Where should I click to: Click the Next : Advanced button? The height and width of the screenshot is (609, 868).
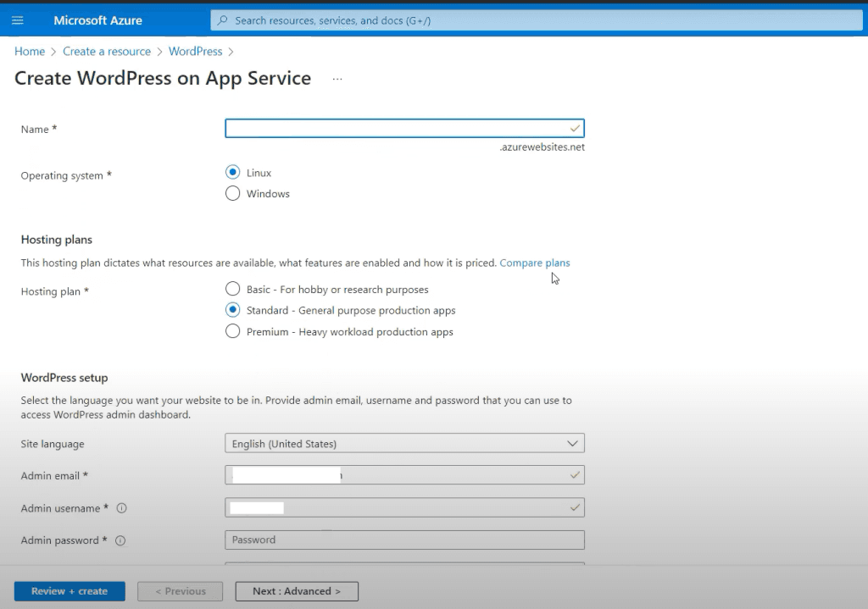point(297,590)
